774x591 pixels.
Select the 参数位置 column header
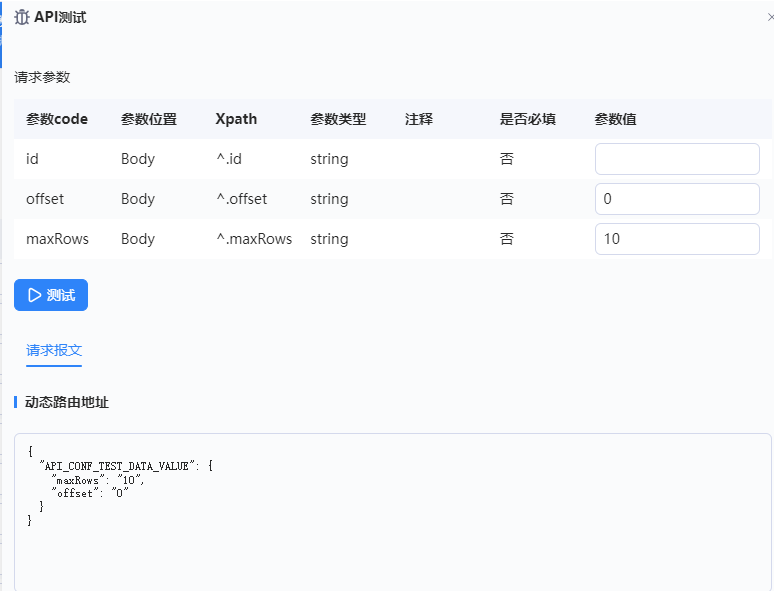pyautogui.click(x=149, y=119)
